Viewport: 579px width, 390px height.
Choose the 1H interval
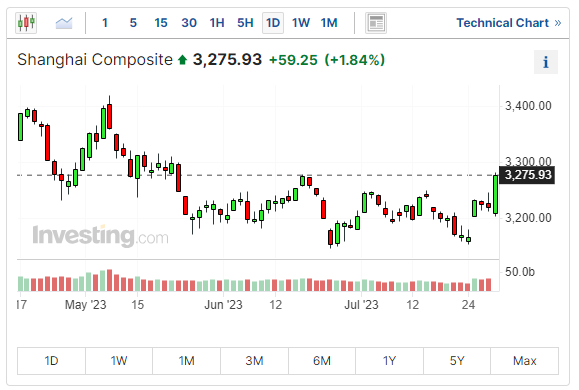pos(217,23)
